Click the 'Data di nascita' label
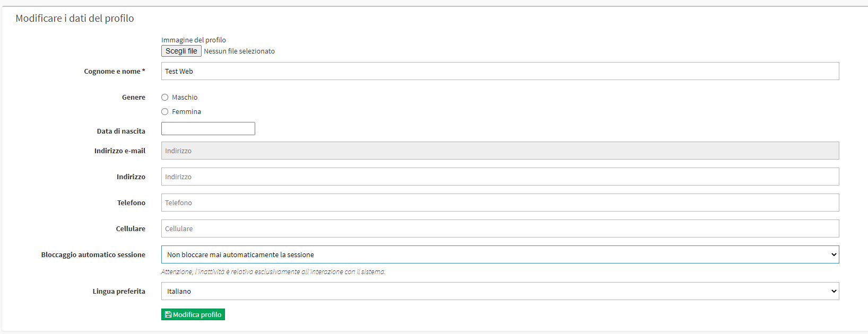 (x=121, y=131)
